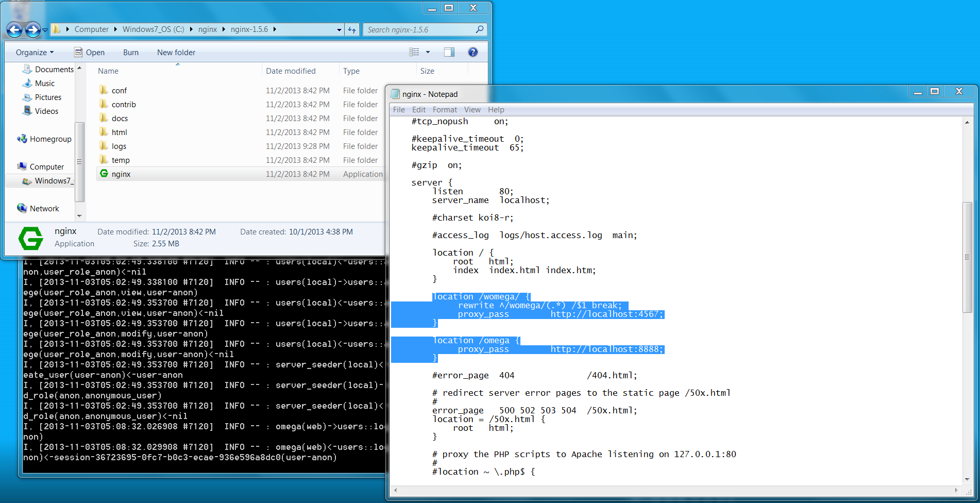This screenshot has height=503, width=980.
Task: Click 'listen 80;' line in Notepad
Action: point(473,191)
